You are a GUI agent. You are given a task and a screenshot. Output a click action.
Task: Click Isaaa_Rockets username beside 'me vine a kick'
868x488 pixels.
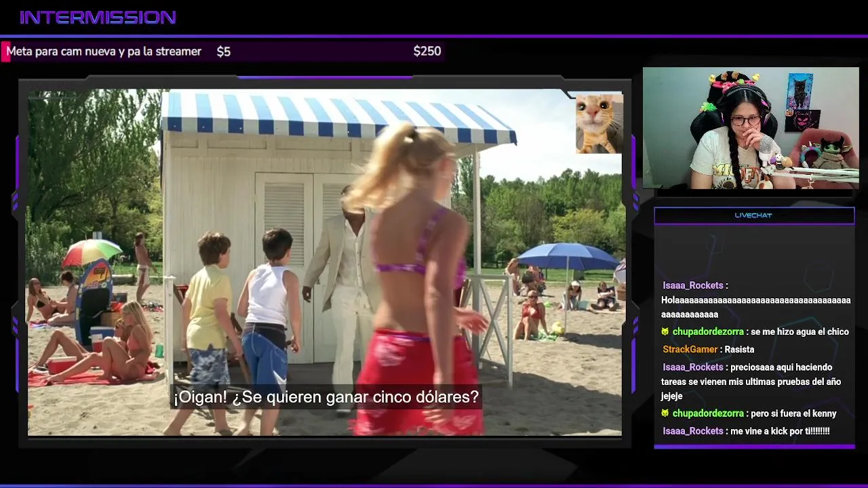point(693,431)
